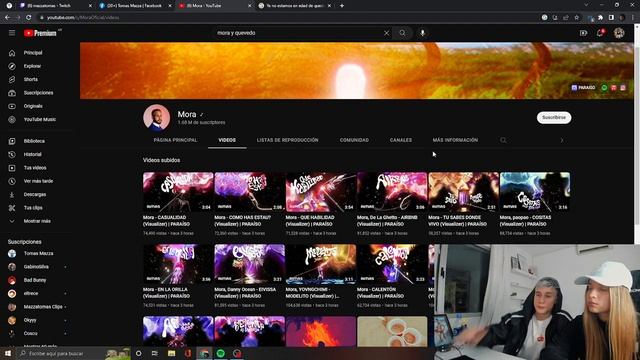Open a new browser tab
Image resolution: width=640 pixels, height=360 pixels.
click(342, 6)
